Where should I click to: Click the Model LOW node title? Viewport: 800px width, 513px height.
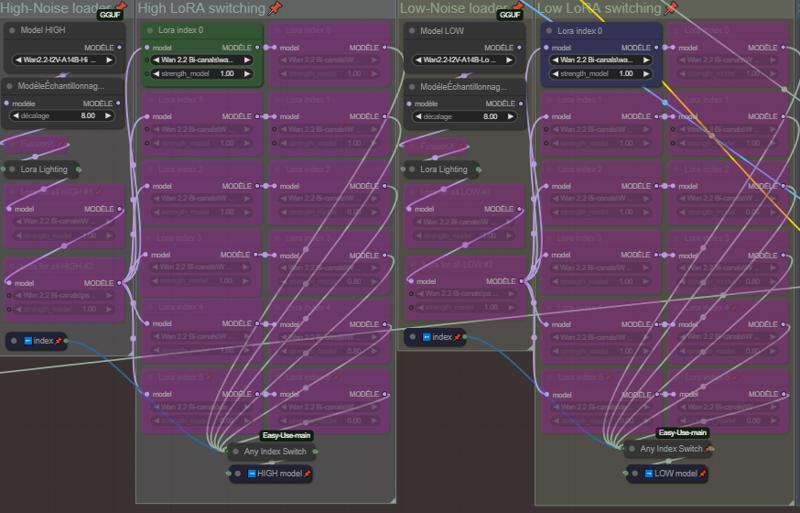click(x=442, y=31)
